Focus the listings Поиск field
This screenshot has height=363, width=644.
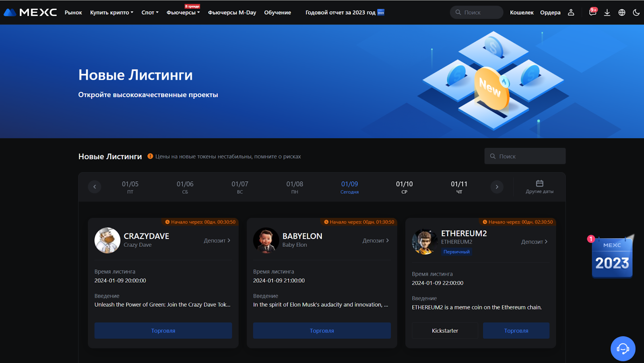(525, 156)
